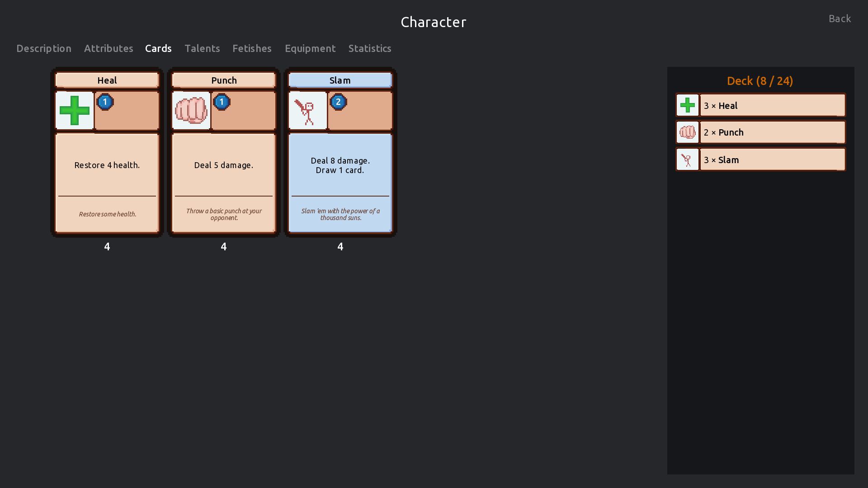Click the green plus icon on Heal card
The height and width of the screenshot is (488, 868).
(x=75, y=111)
